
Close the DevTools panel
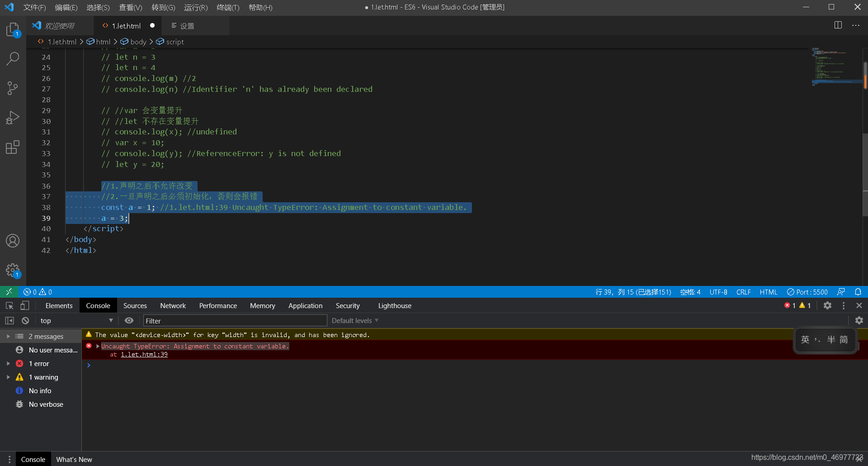[859, 305]
